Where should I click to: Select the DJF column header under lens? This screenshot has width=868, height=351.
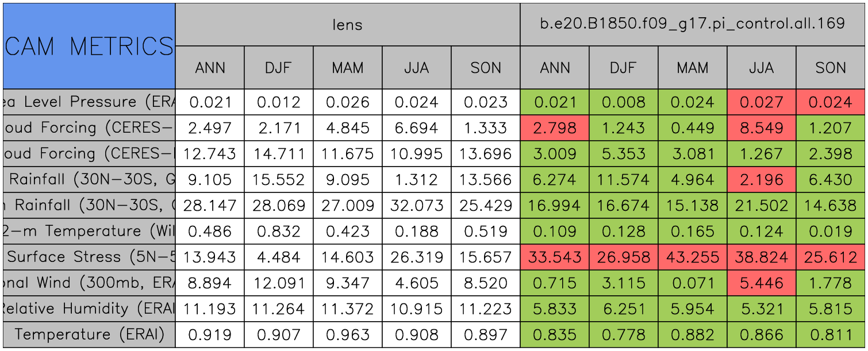point(278,68)
